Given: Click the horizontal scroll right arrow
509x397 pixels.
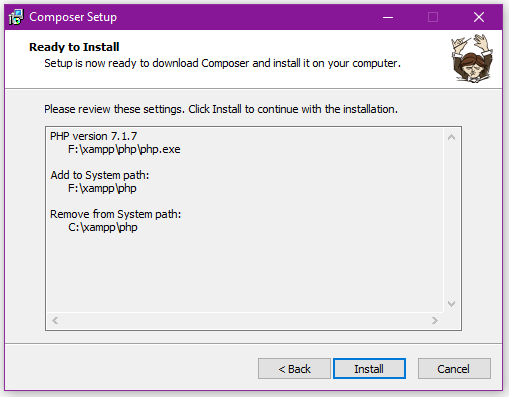Looking at the screenshot, I should tap(435, 320).
